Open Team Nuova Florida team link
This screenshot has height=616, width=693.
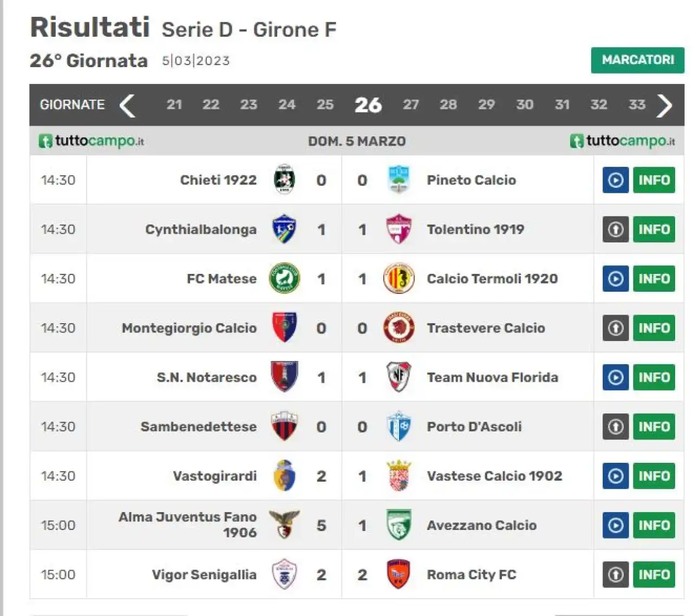492,377
